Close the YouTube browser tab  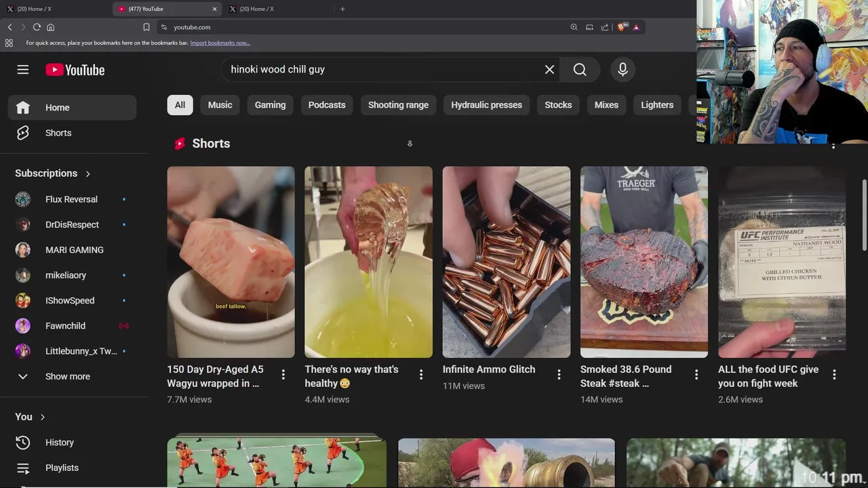click(215, 9)
